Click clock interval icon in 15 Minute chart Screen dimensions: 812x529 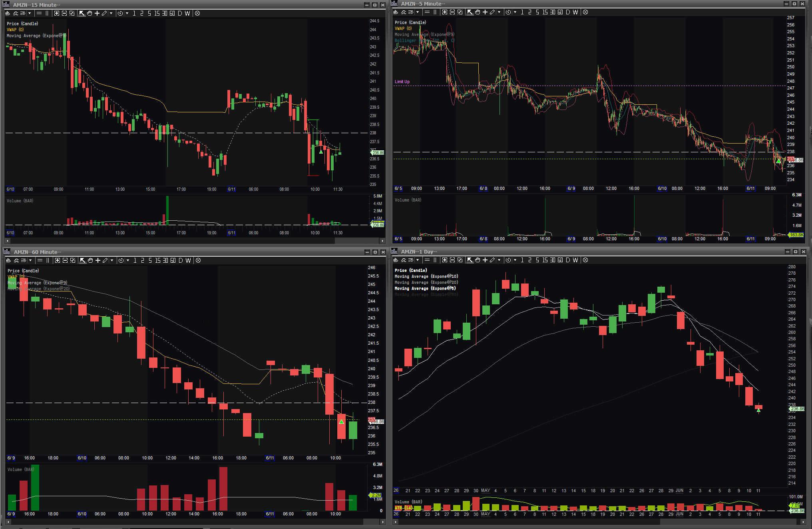120,13
